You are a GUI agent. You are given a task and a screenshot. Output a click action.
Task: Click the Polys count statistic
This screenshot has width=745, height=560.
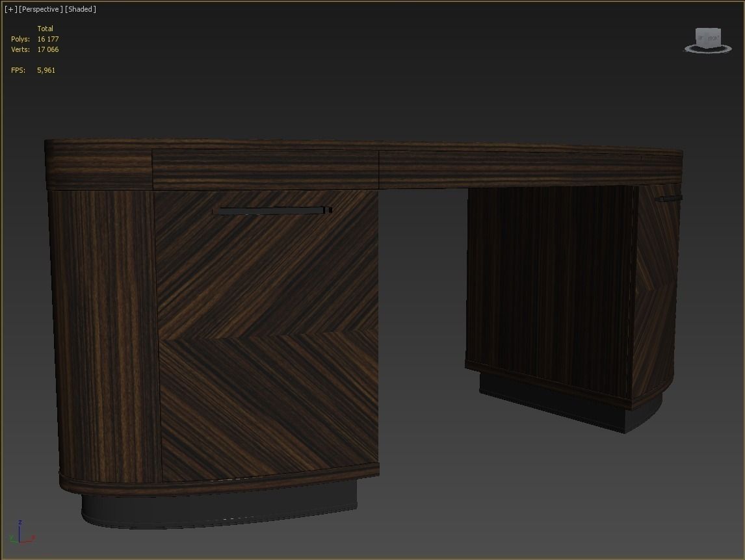tap(47, 39)
